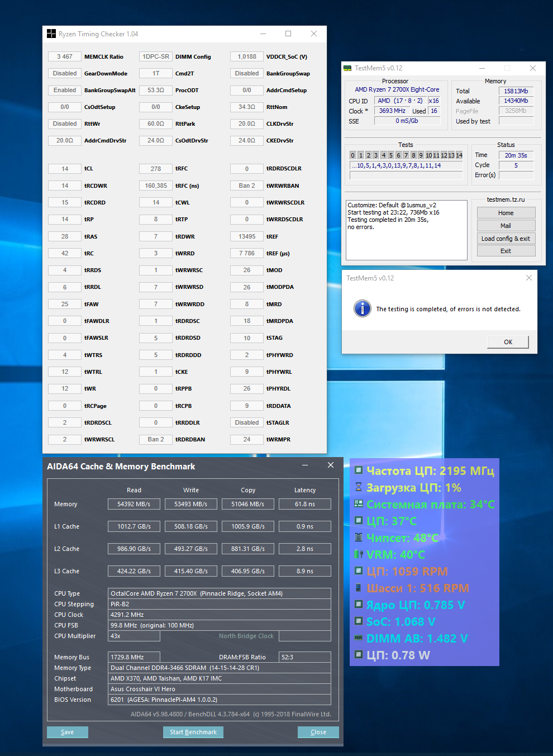
Task: Click Load config & exit in TestMem5
Action: point(506,239)
